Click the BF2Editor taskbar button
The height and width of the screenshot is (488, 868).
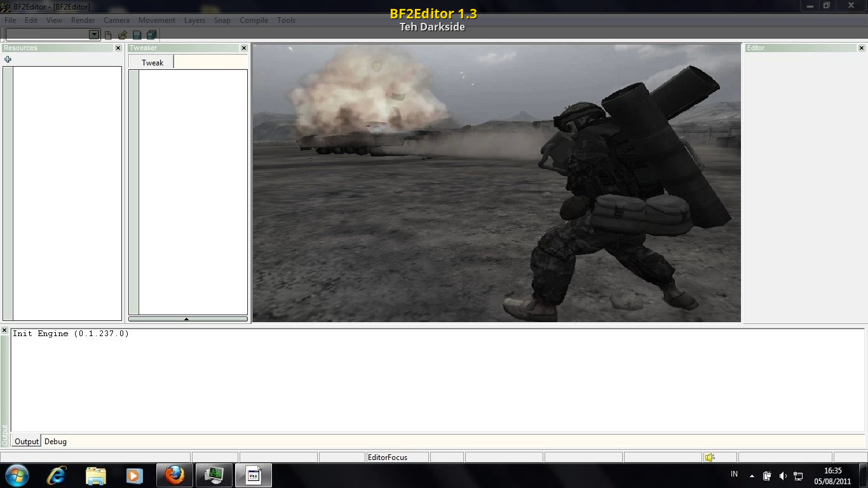[x=254, y=475]
